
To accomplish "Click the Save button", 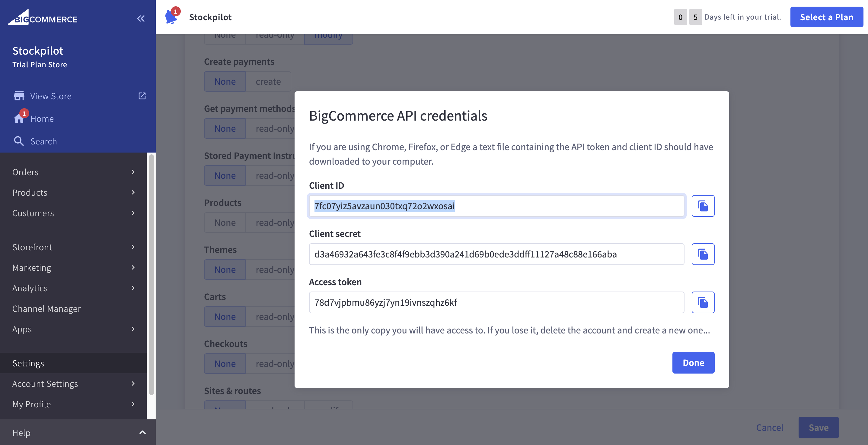I will tap(819, 427).
